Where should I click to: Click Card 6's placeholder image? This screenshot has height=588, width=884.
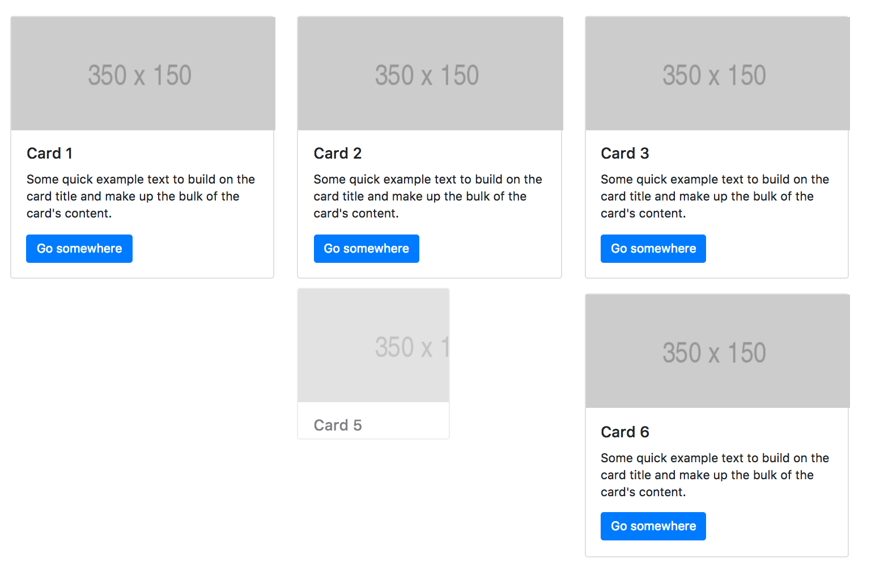point(717,351)
